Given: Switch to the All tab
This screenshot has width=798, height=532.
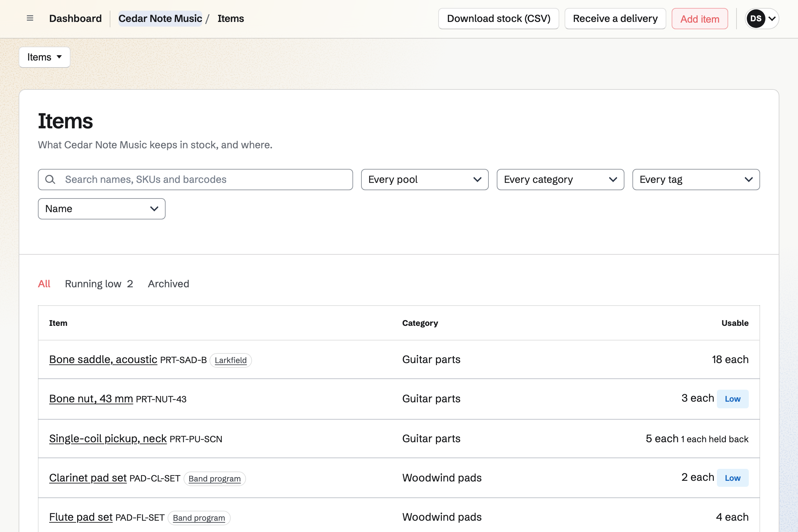Looking at the screenshot, I should [44, 284].
